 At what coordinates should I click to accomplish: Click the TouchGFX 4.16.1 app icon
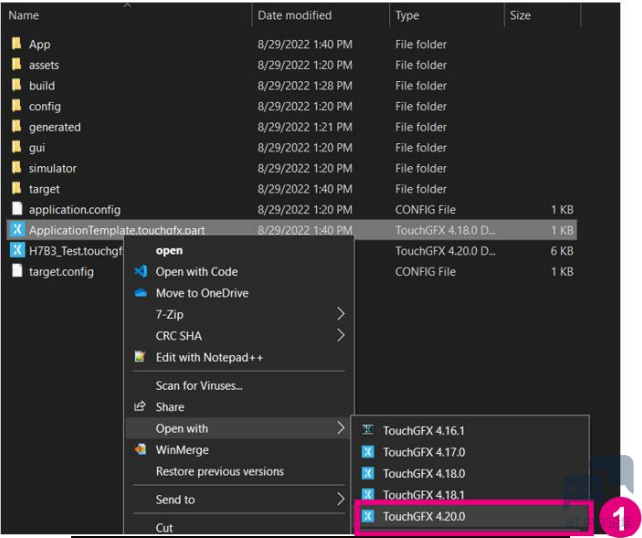tap(368, 430)
